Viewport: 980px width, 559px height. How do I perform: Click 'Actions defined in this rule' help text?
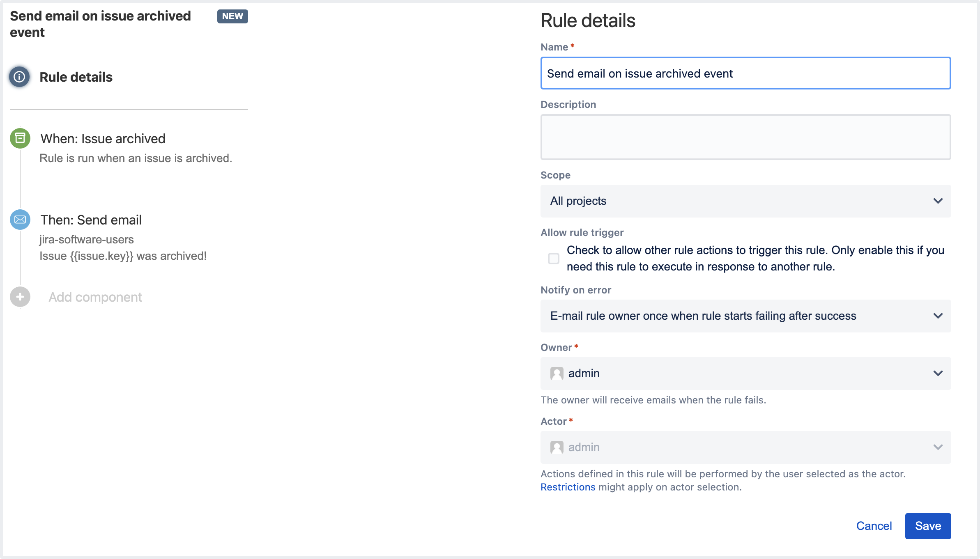[x=723, y=474]
